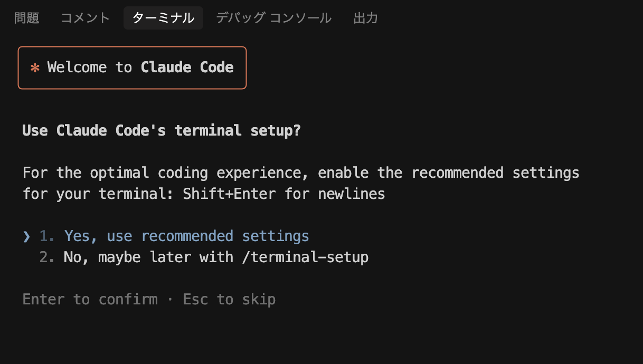
Task: Click the numbered '2.' list marker
Action: (46, 257)
